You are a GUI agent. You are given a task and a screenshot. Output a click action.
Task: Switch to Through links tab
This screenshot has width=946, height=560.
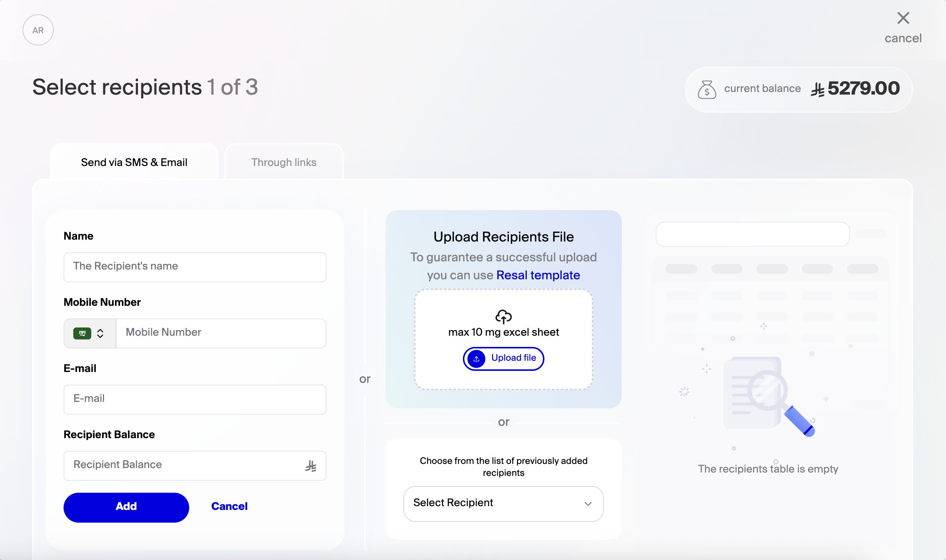[x=284, y=162]
